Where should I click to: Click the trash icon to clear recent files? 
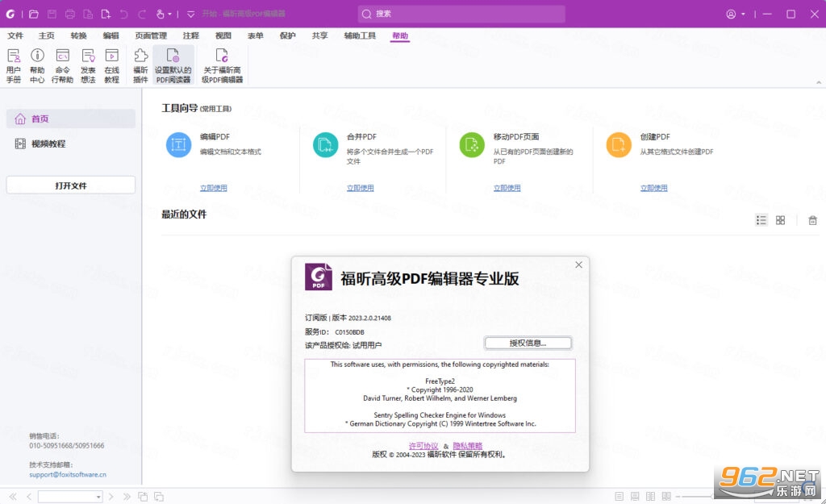[813, 220]
